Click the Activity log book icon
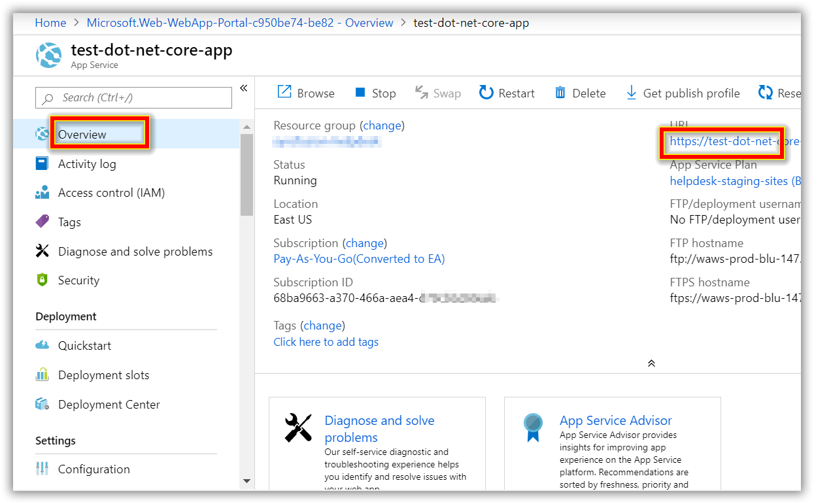 (x=42, y=163)
